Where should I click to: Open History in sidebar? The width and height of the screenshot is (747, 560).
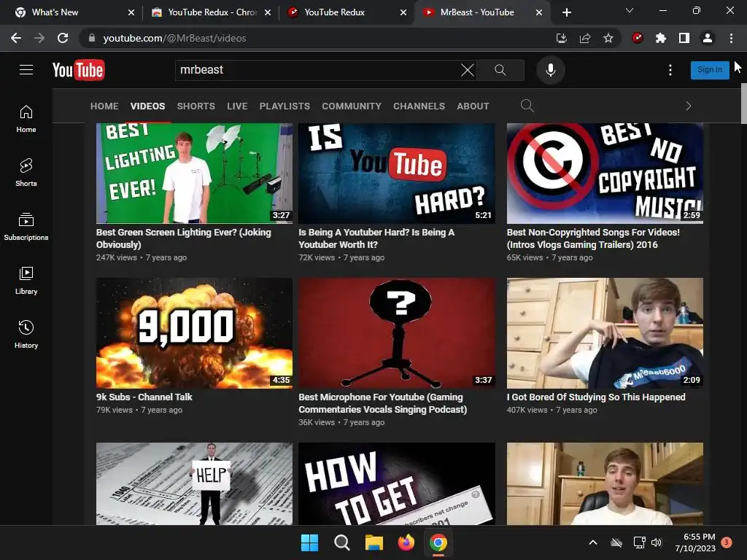(26, 334)
